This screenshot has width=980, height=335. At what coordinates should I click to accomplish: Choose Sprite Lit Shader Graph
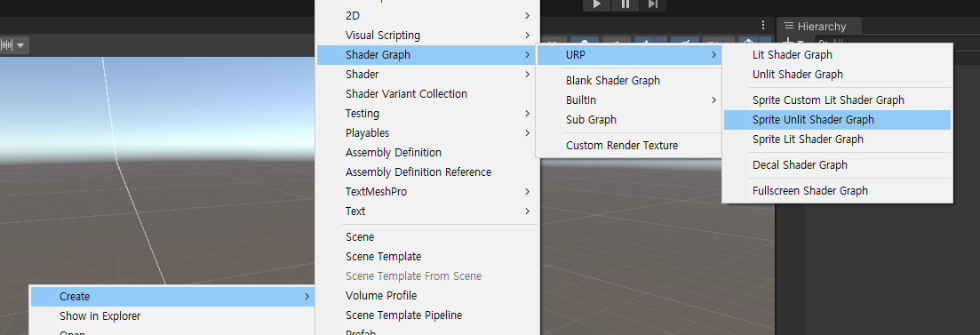pyautogui.click(x=838, y=140)
